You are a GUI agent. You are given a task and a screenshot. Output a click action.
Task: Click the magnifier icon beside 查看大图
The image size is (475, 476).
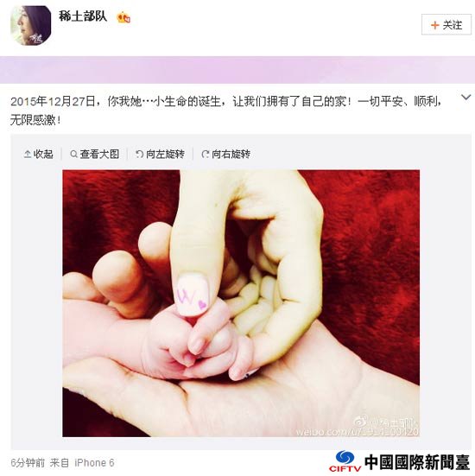point(73,155)
